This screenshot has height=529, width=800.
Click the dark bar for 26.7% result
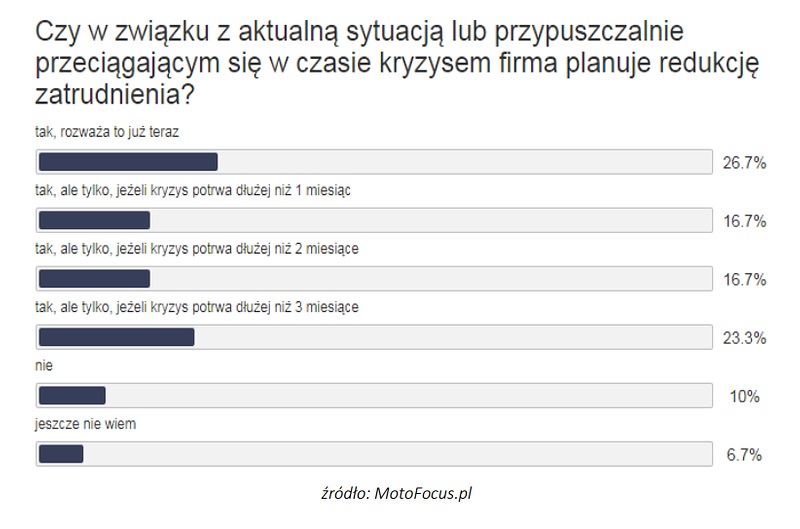[128, 162]
